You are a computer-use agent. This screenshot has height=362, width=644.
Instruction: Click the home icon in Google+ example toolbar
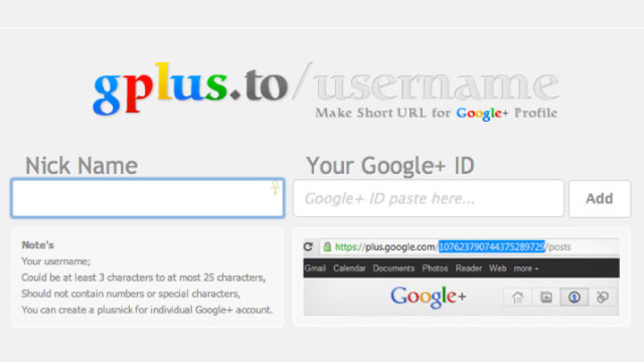517,297
